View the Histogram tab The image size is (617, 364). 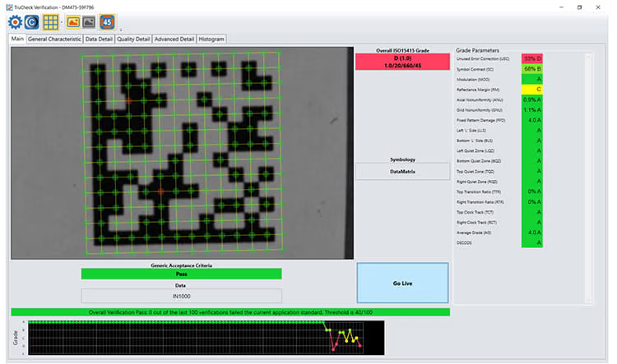(x=211, y=39)
